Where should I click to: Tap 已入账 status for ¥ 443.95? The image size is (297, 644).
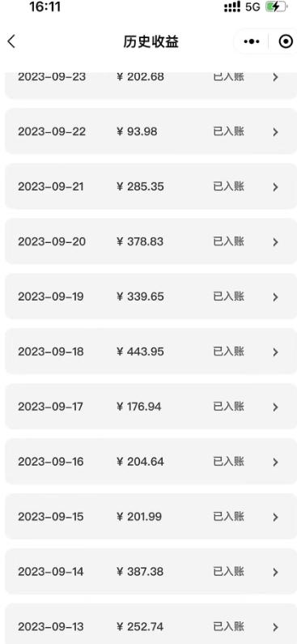point(229,352)
